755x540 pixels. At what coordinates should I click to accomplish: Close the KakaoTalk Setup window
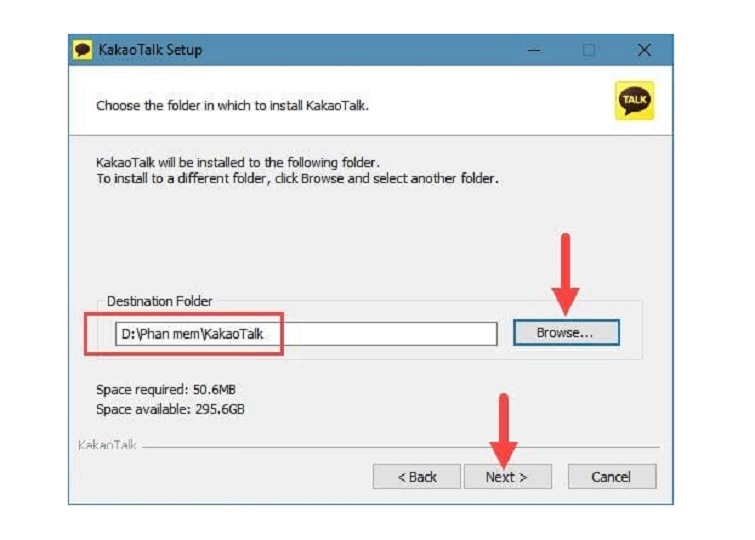click(x=644, y=50)
